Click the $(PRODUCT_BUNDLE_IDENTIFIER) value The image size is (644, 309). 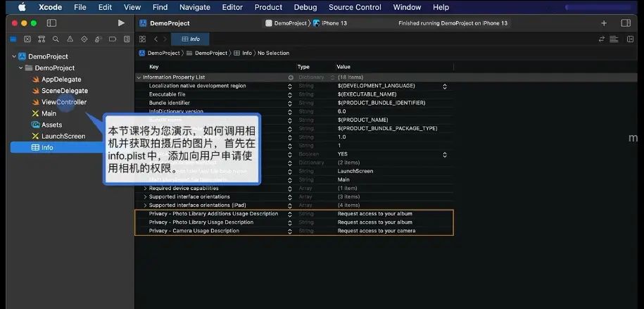point(381,103)
